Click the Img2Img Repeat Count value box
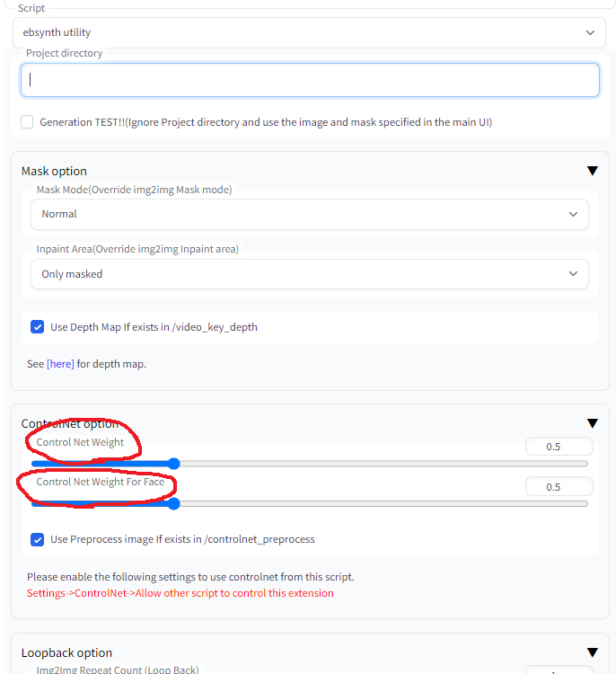The image size is (616, 674). [559, 670]
